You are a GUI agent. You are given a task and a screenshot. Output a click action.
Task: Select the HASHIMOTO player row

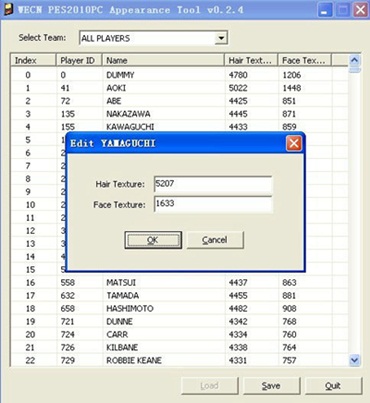[x=179, y=309]
